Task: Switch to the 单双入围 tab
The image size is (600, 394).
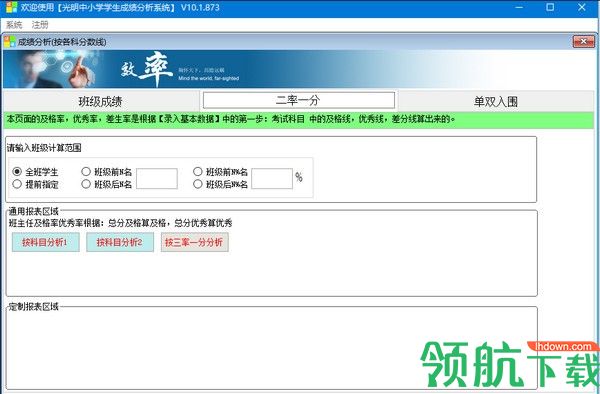Action: pyautogui.click(x=496, y=101)
